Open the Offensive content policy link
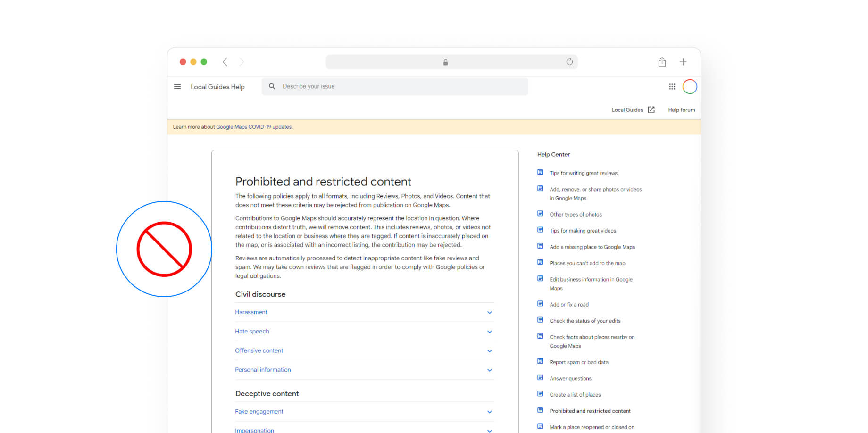The width and height of the screenshot is (868, 433). pyautogui.click(x=259, y=350)
